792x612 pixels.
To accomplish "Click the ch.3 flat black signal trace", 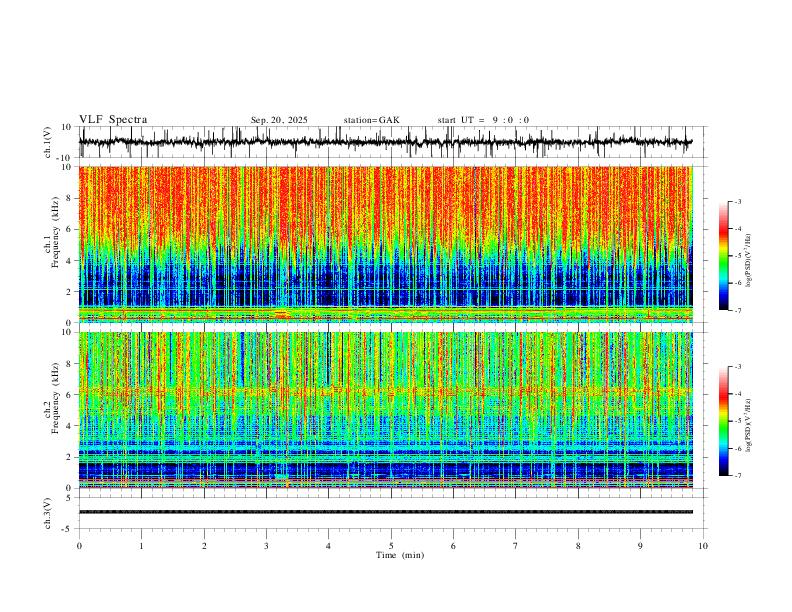I will tap(385, 512).
